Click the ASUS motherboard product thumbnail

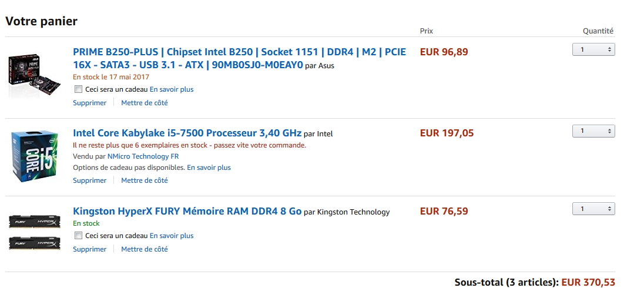(28, 76)
